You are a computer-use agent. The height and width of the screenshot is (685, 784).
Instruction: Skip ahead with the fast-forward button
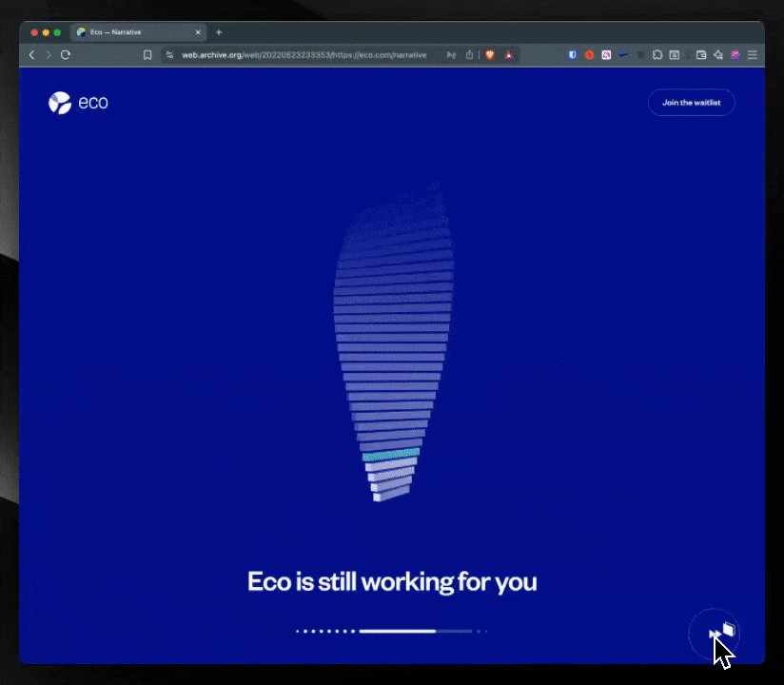coord(715,634)
